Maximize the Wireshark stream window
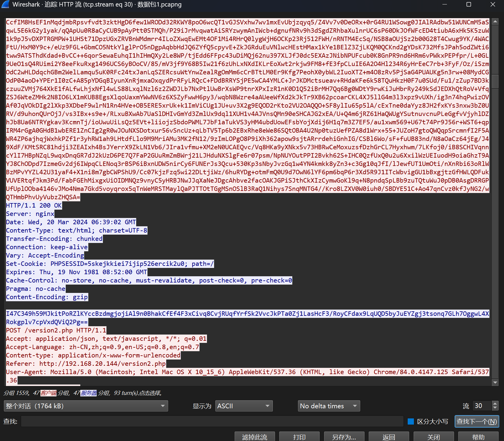 coord(469,4)
